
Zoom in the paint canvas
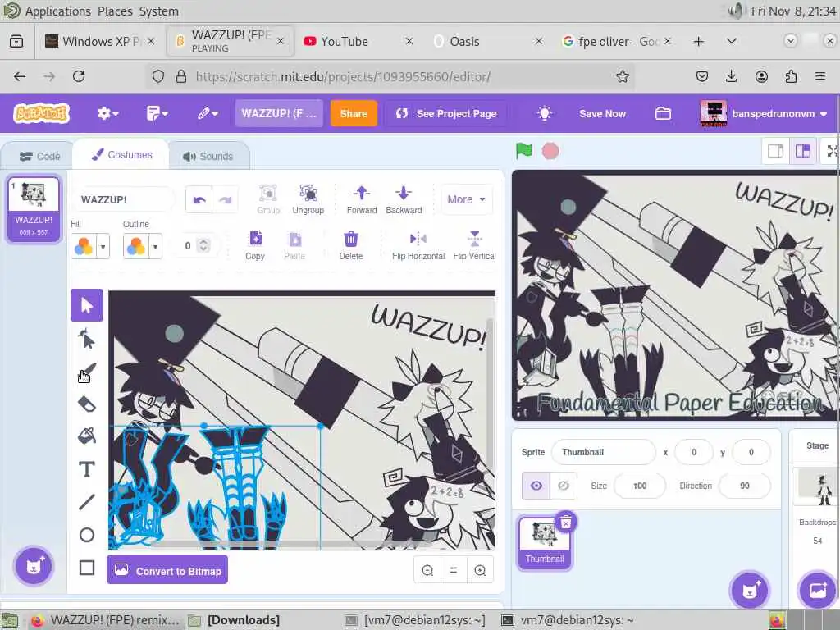(x=480, y=571)
